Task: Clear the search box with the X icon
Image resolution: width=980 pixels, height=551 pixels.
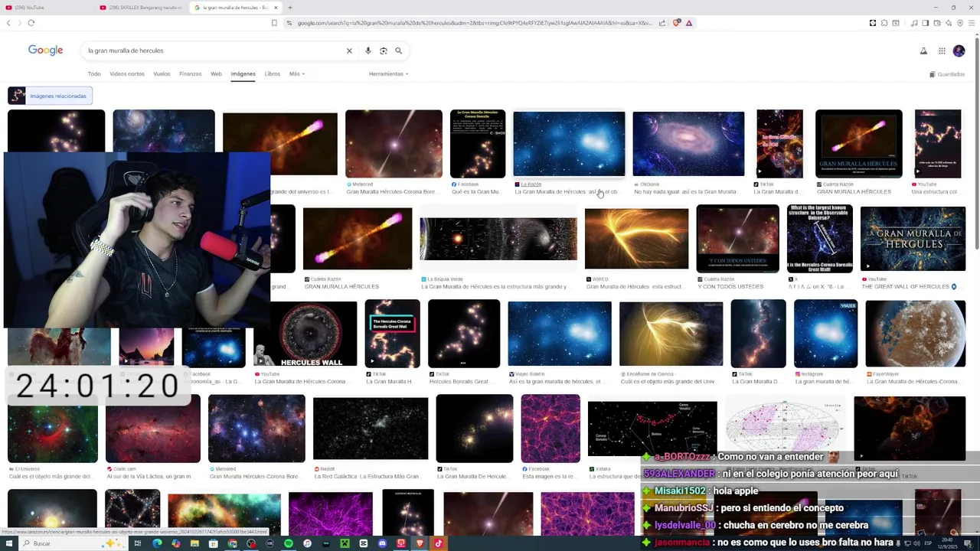Action: (x=349, y=51)
